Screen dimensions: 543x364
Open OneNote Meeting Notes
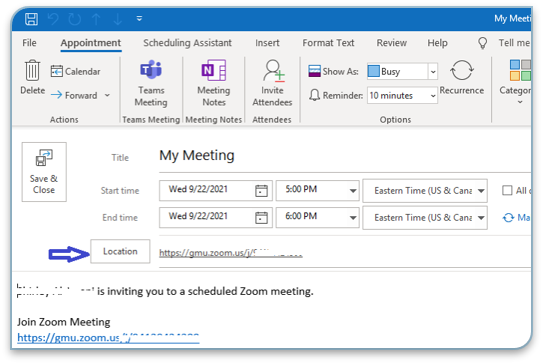(x=214, y=83)
